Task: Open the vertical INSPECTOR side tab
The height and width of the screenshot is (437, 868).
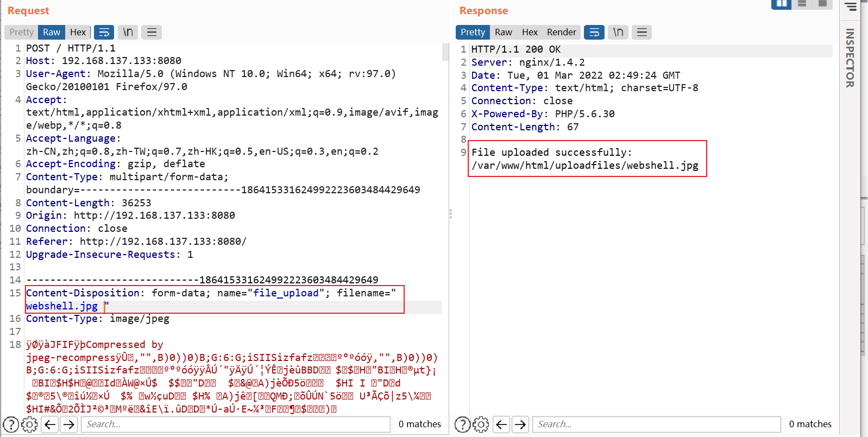Action: [850, 58]
